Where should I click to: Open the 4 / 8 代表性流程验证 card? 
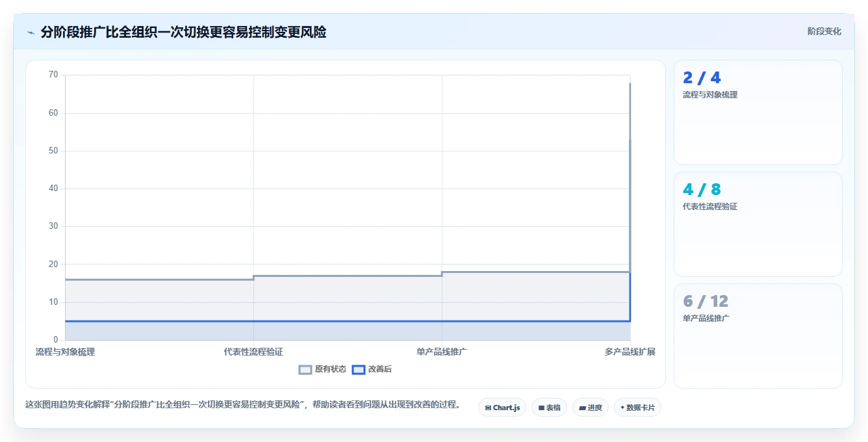(758, 224)
